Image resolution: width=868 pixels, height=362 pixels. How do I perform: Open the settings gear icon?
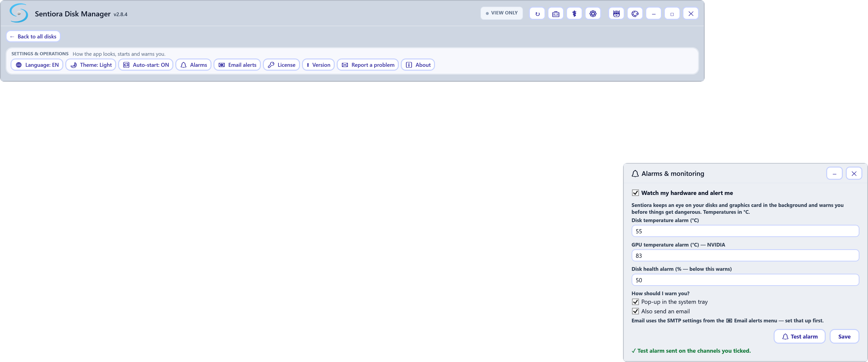pyautogui.click(x=593, y=14)
